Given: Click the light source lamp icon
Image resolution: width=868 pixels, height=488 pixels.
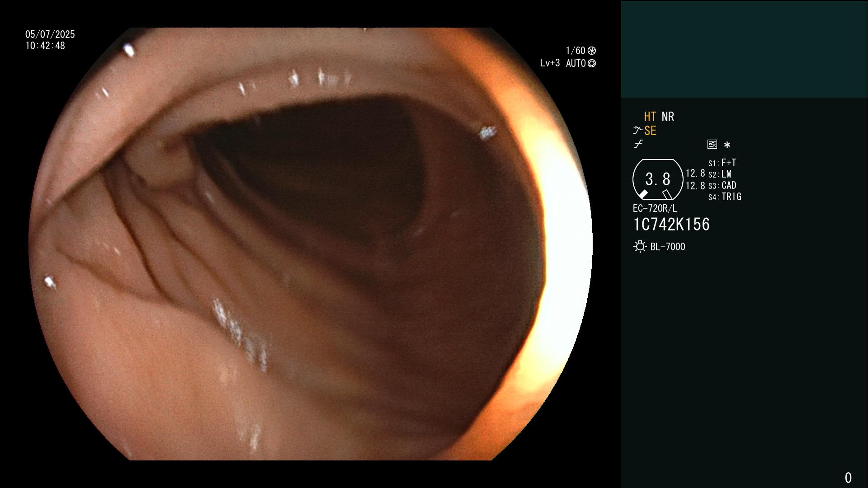Looking at the screenshot, I should point(640,247).
